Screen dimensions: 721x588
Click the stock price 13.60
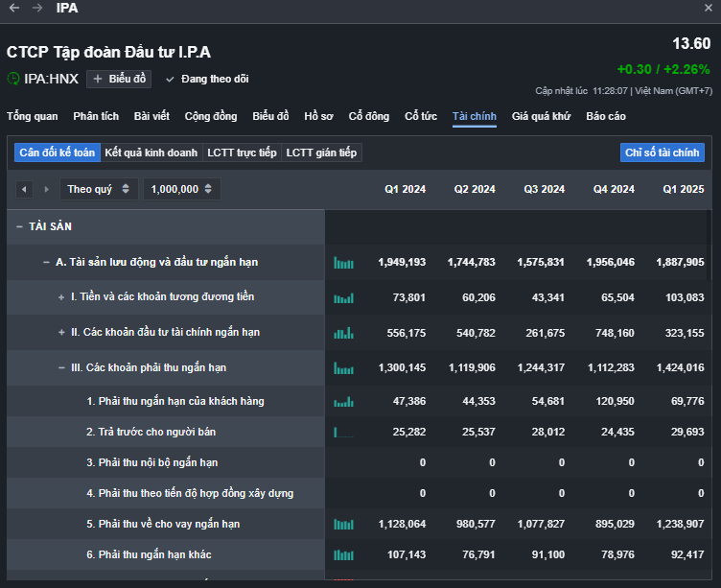pos(691,44)
